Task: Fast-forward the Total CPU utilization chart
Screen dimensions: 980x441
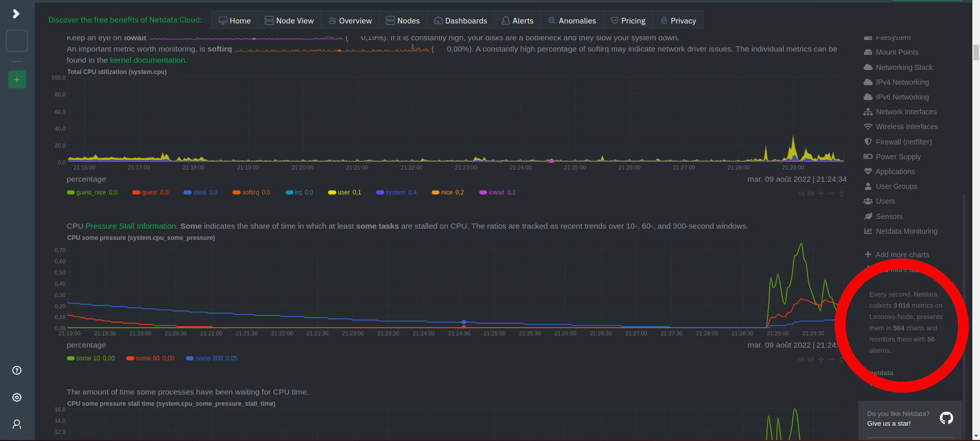Action: 811,193
